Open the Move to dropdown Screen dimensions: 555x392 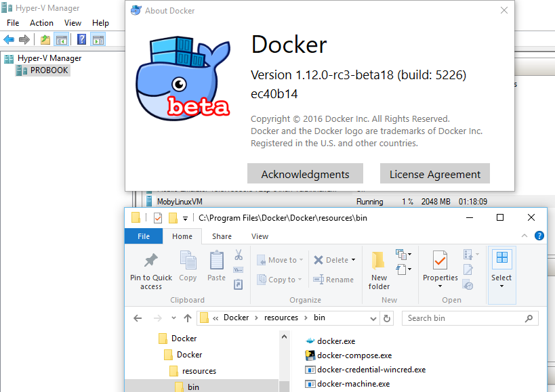point(301,260)
